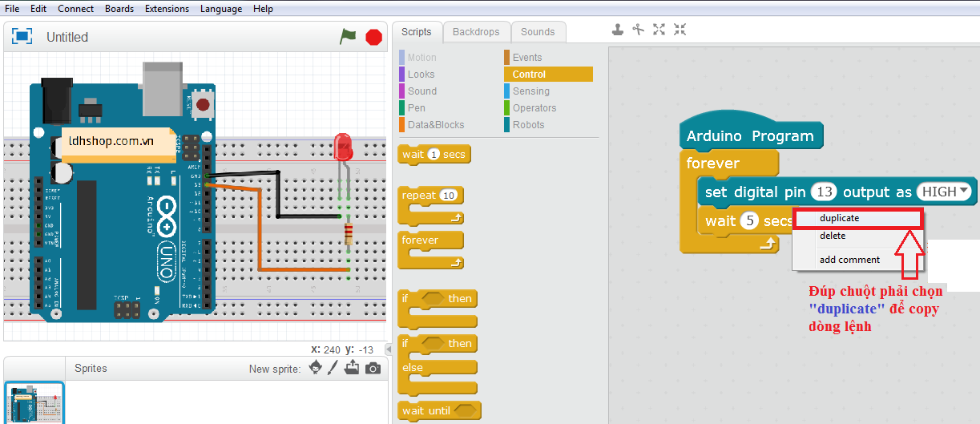Click the palette wait 1 secs value
The height and width of the screenshot is (424, 980).
(434, 154)
